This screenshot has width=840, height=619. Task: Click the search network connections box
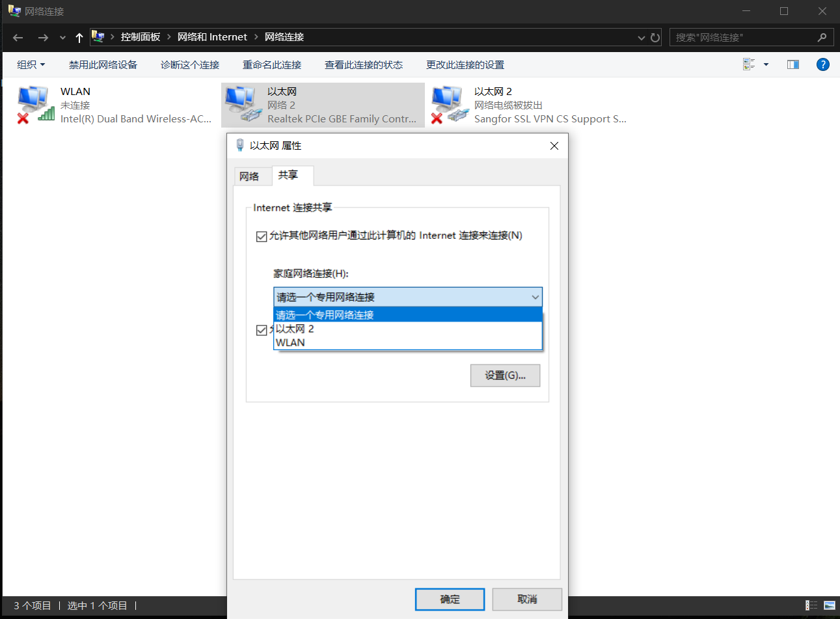(742, 37)
